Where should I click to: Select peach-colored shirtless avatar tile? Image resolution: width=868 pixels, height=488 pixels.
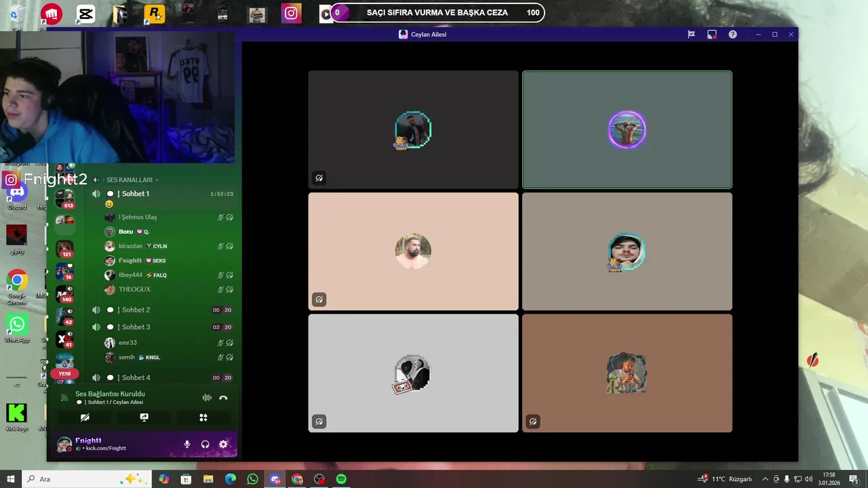(x=413, y=251)
